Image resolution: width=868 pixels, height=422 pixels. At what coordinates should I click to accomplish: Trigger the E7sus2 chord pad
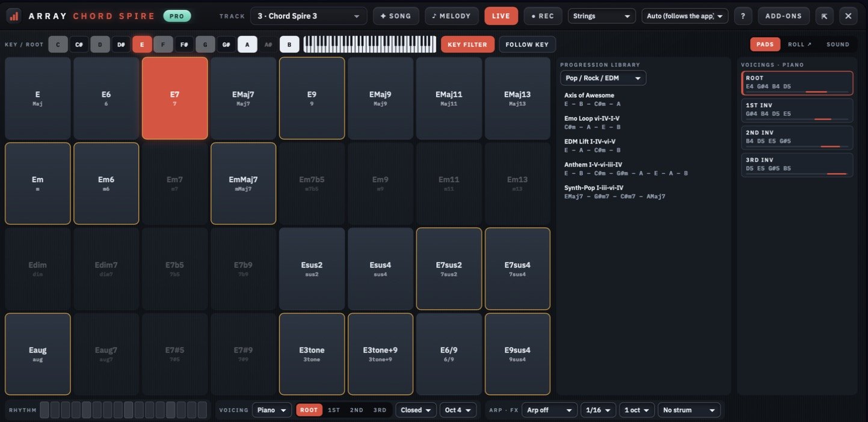449,269
